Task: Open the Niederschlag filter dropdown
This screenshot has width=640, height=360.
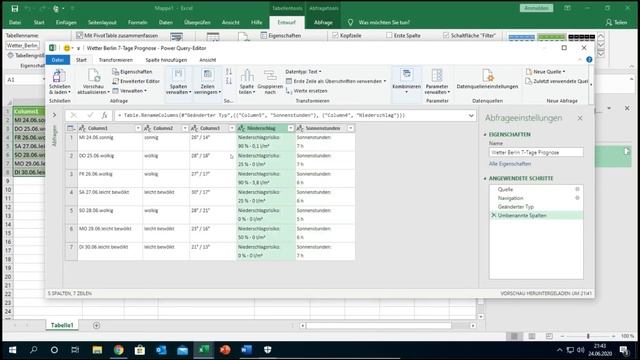Action: tap(291, 128)
